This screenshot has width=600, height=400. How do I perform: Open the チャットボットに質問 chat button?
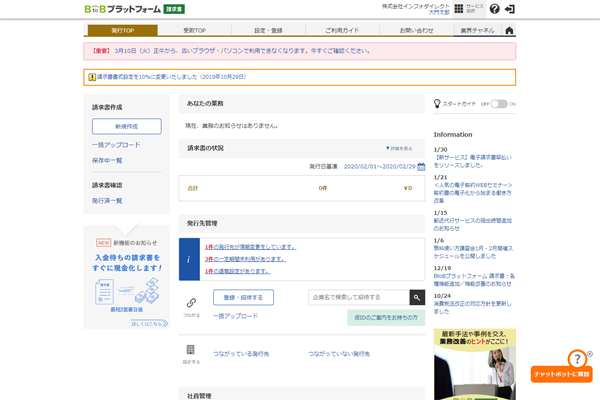561,374
